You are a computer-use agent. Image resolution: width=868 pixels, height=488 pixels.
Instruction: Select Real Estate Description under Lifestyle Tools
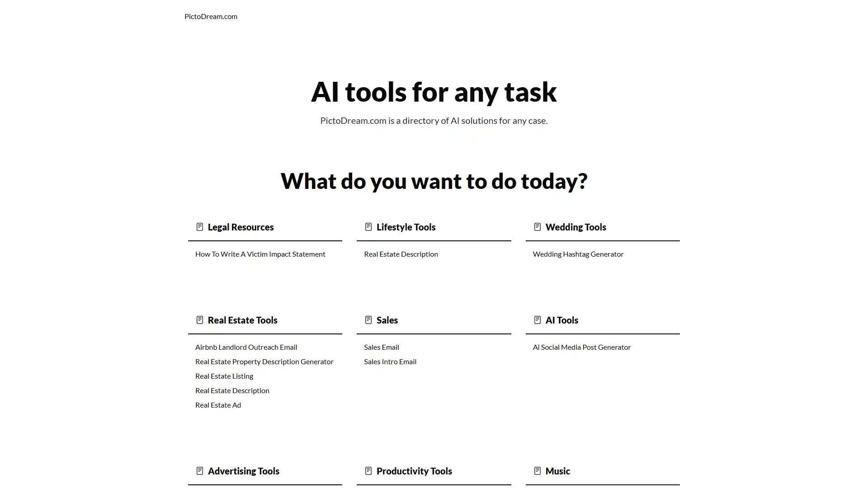(x=401, y=253)
